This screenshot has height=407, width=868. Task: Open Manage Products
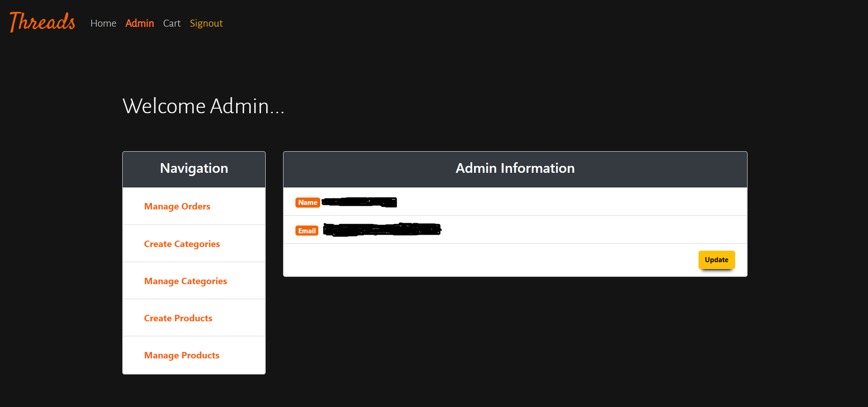(181, 355)
